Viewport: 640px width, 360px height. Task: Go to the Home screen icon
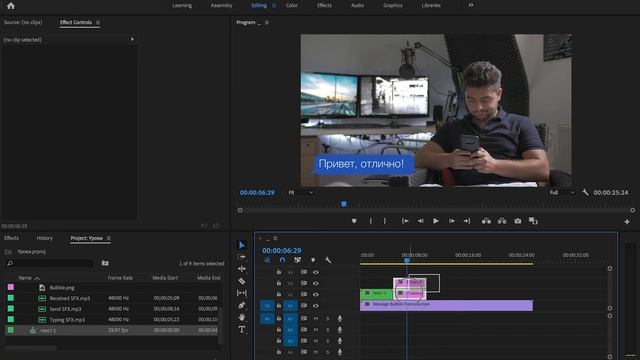click(x=11, y=6)
